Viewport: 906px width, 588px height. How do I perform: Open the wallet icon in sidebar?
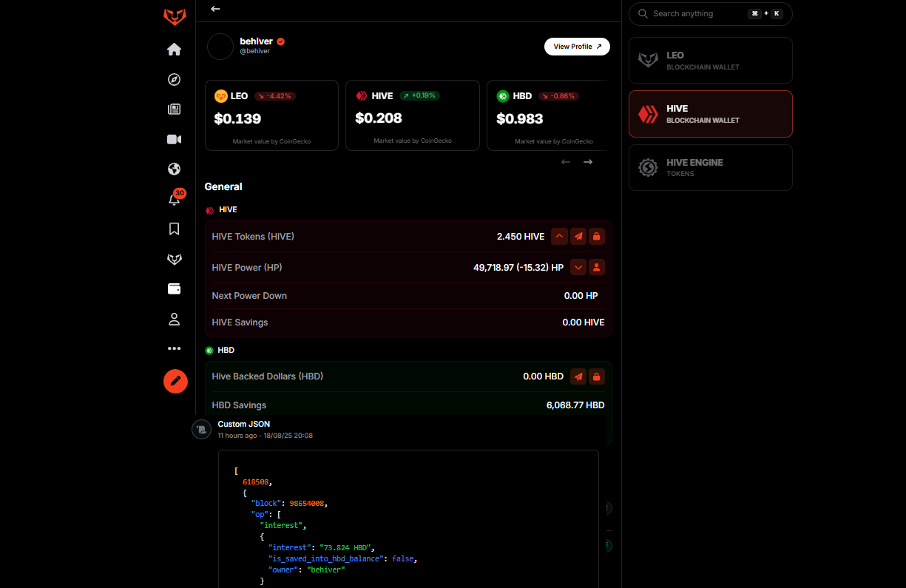[x=175, y=289]
